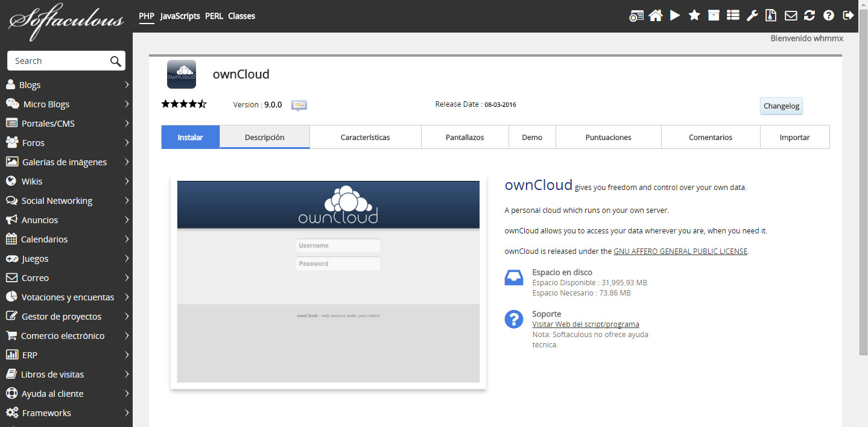
Task: Open the Pantallazos tab
Action: pyautogui.click(x=464, y=138)
